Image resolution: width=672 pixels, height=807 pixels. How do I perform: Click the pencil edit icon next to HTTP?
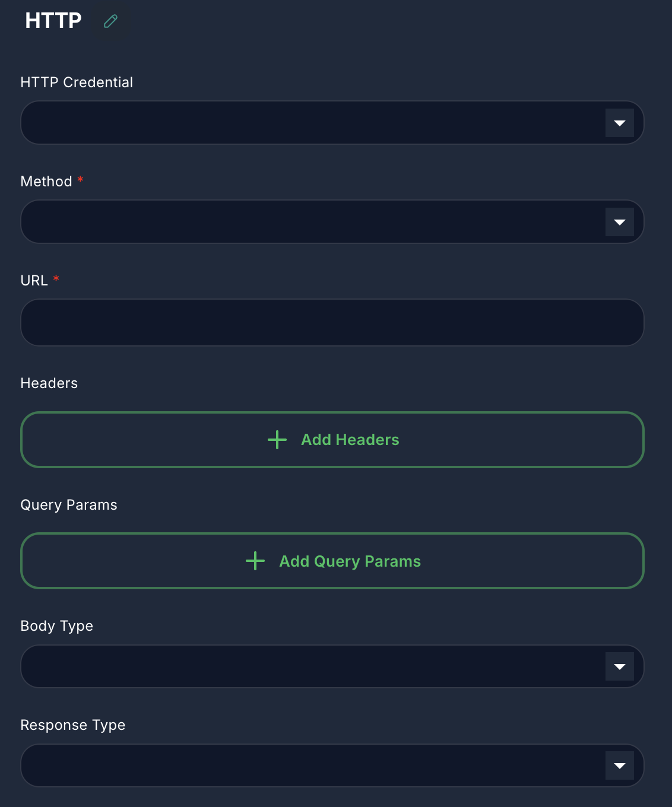coord(110,21)
